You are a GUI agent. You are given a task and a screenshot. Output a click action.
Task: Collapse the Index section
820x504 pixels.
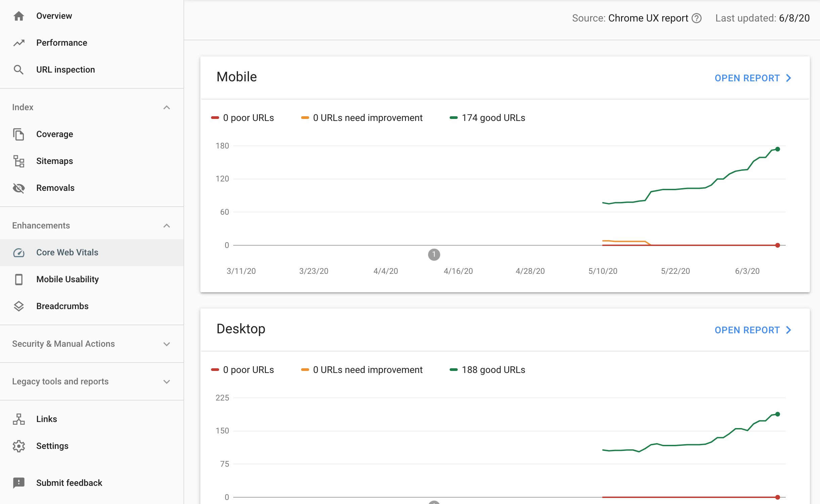click(x=166, y=107)
